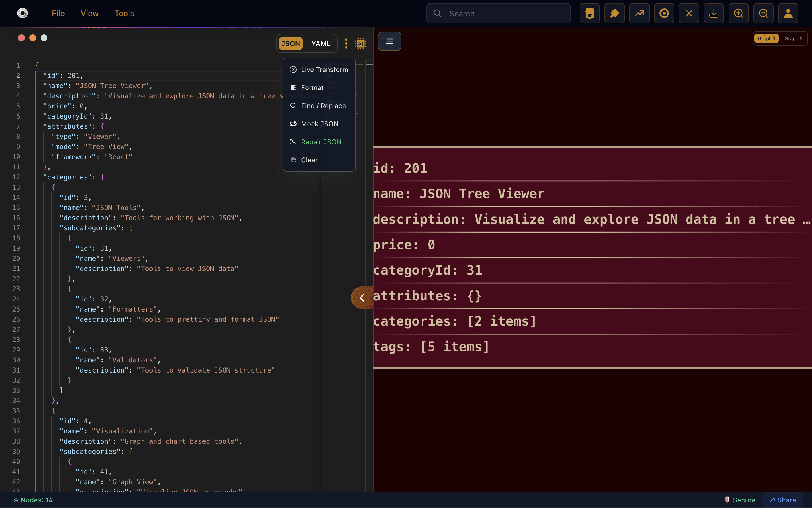Open the View menu
Image resolution: width=812 pixels, height=508 pixels.
coord(90,14)
